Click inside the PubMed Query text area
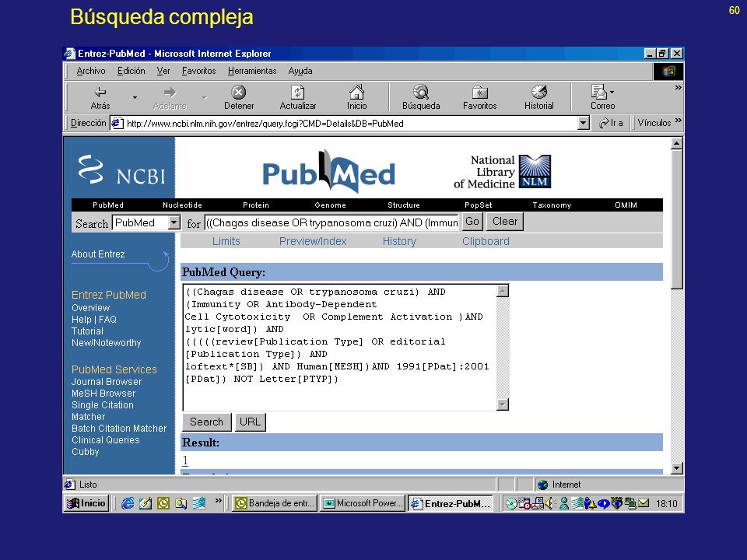Image resolution: width=747 pixels, height=560 pixels. point(340,347)
